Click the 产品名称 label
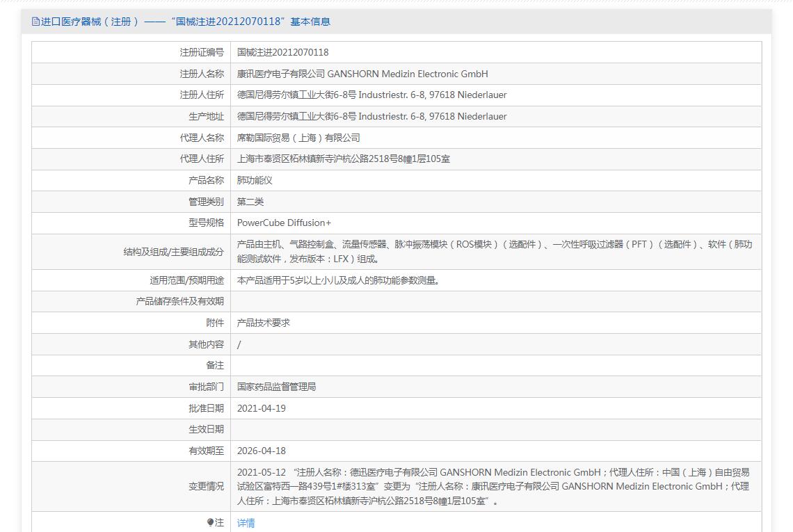 tap(207, 181)
